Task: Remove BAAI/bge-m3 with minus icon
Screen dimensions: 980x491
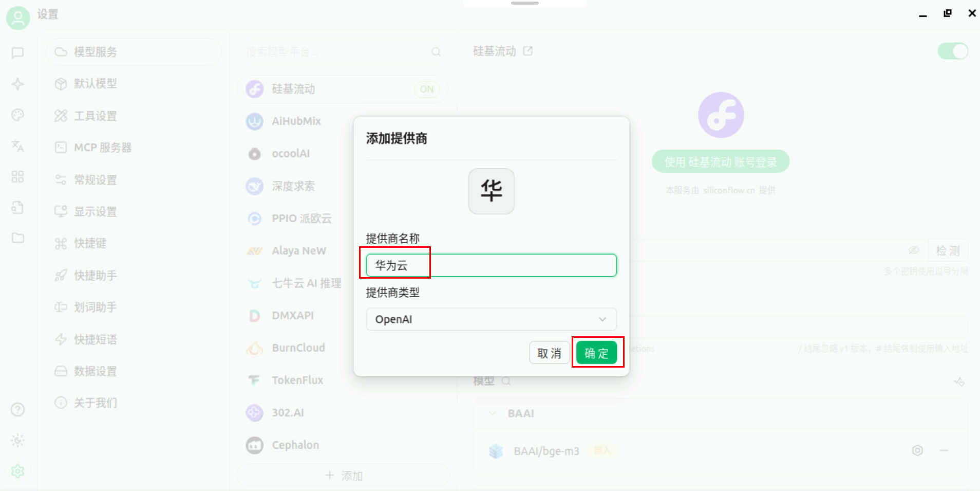Action: coord(944,450)
